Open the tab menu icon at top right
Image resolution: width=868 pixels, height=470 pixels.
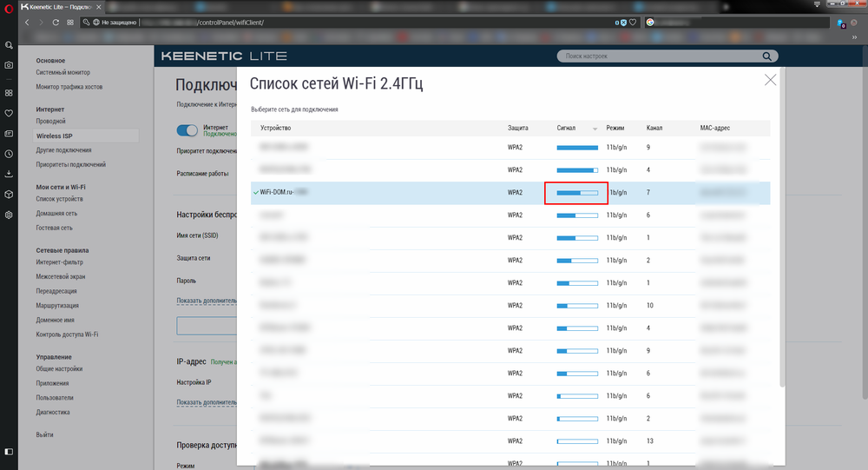817,4
